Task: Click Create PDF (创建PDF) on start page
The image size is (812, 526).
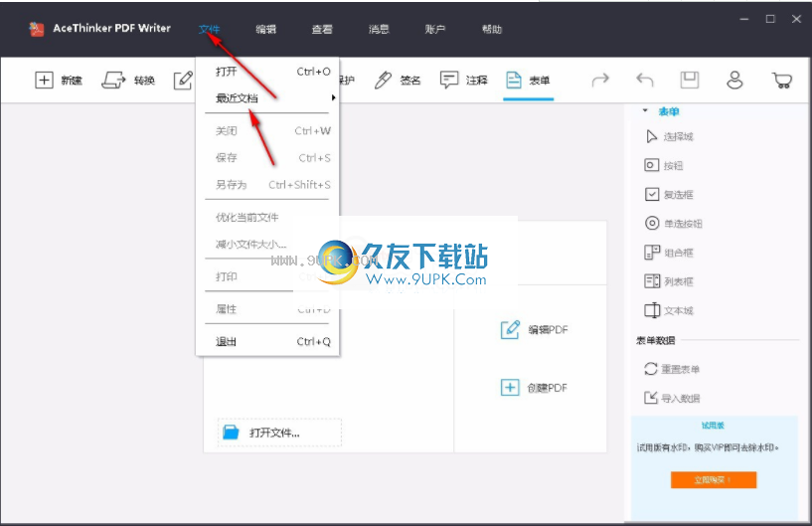Action: click(534, 388)
